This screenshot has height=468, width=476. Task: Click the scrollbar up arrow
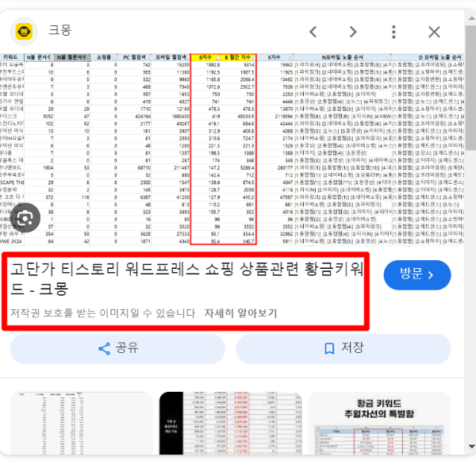pos(471,18)
